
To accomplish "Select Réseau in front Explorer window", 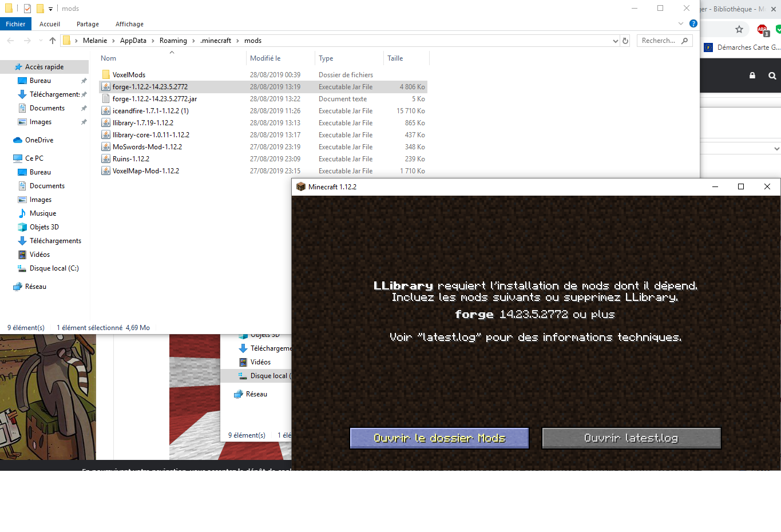I will 35,287.
